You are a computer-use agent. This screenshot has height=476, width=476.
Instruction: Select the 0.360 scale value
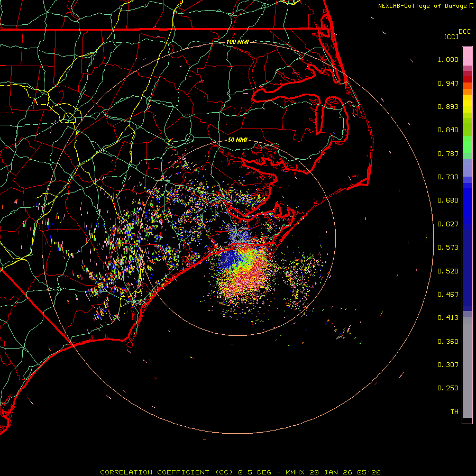pyautogui.click(x=448, y=342)
